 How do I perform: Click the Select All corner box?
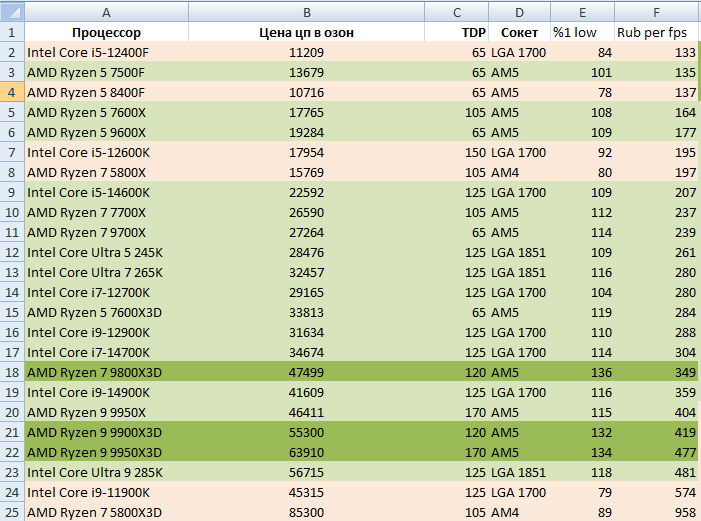pos(12,11)
